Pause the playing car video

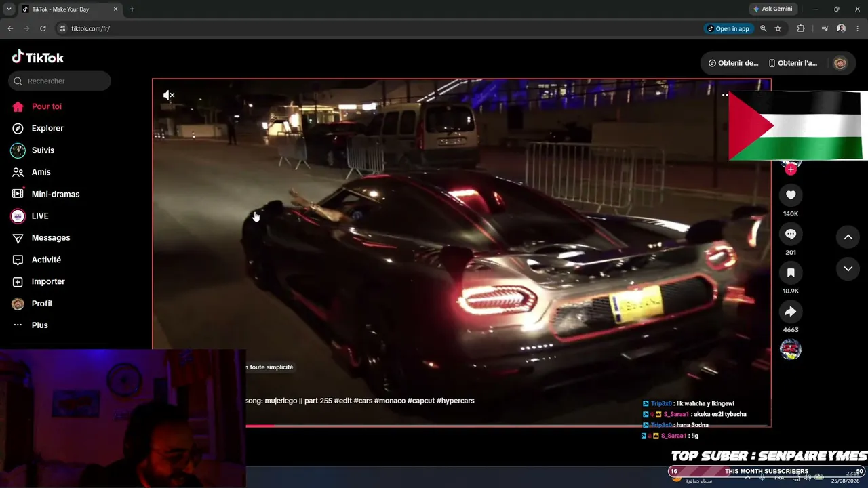pos(461,252)
